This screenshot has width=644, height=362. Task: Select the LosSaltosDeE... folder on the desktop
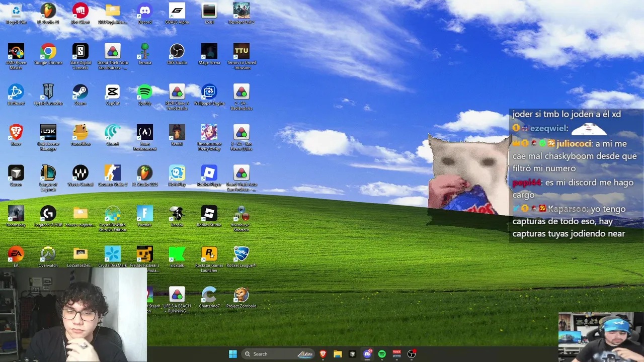(x=80, y=257)
